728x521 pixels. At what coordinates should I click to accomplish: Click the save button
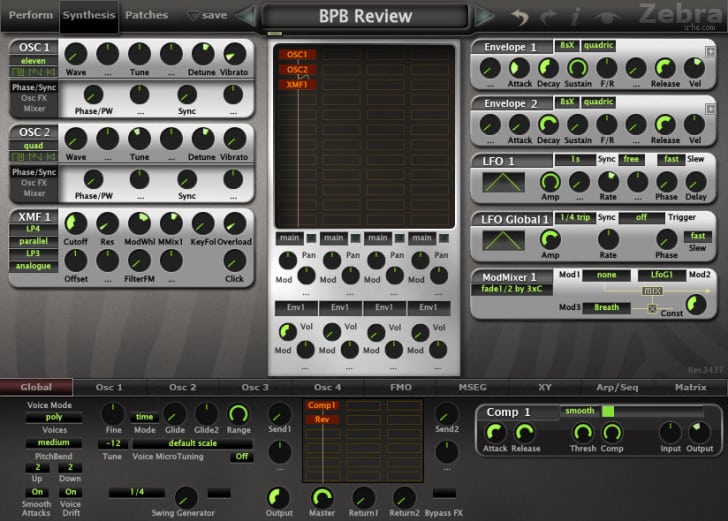tap(208, 15)
